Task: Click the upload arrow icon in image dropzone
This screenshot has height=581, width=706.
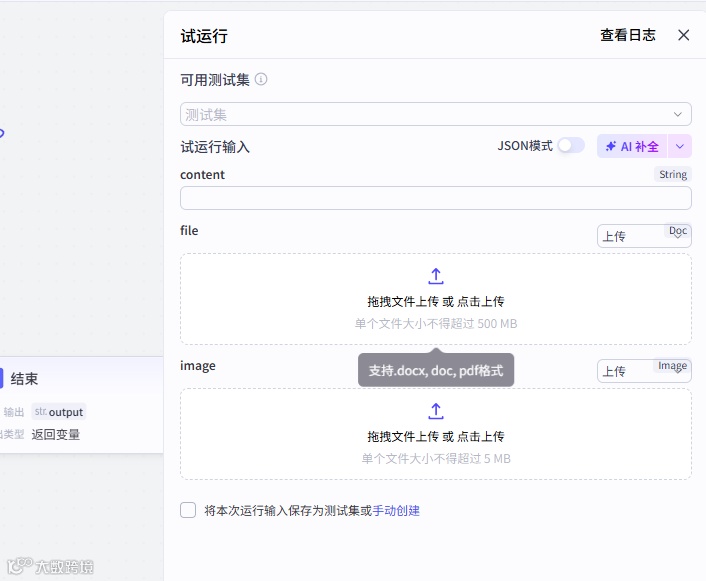Action: [x=435, y=411]
